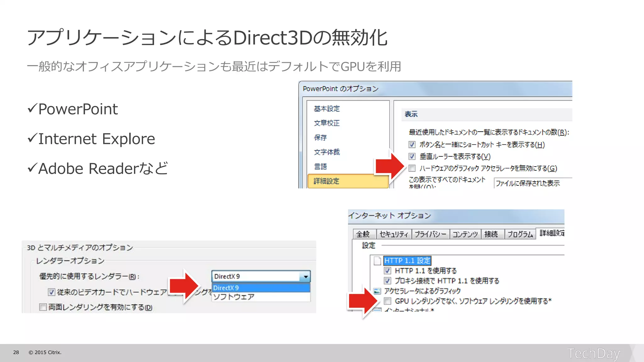Switch to セキュリティ tab
Image resolution: width=644 pixels, height=362 pixels.
click(394, 234)
